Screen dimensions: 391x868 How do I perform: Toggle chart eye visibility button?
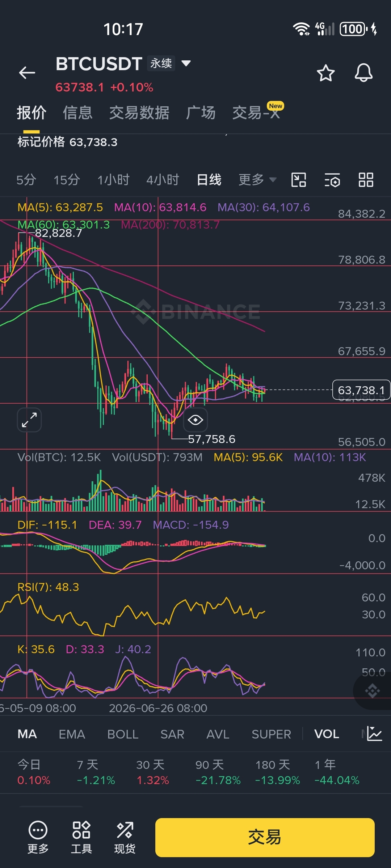(195, 420)
